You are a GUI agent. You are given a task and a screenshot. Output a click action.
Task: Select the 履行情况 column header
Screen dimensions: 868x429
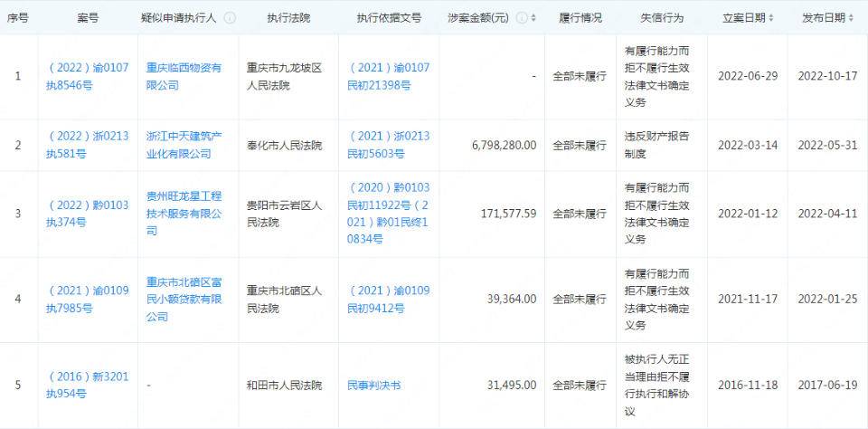[580, 18]
